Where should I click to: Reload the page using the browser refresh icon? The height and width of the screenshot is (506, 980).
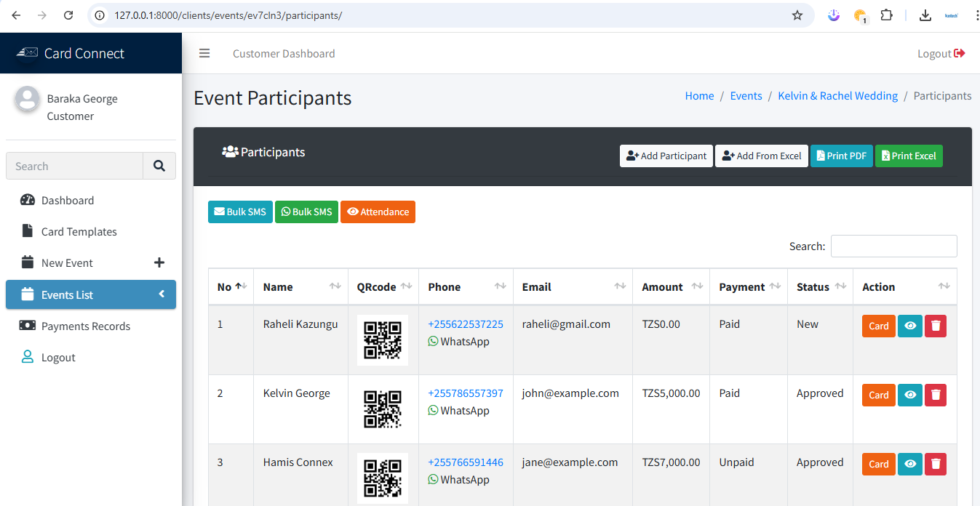[x=68, y=15]
